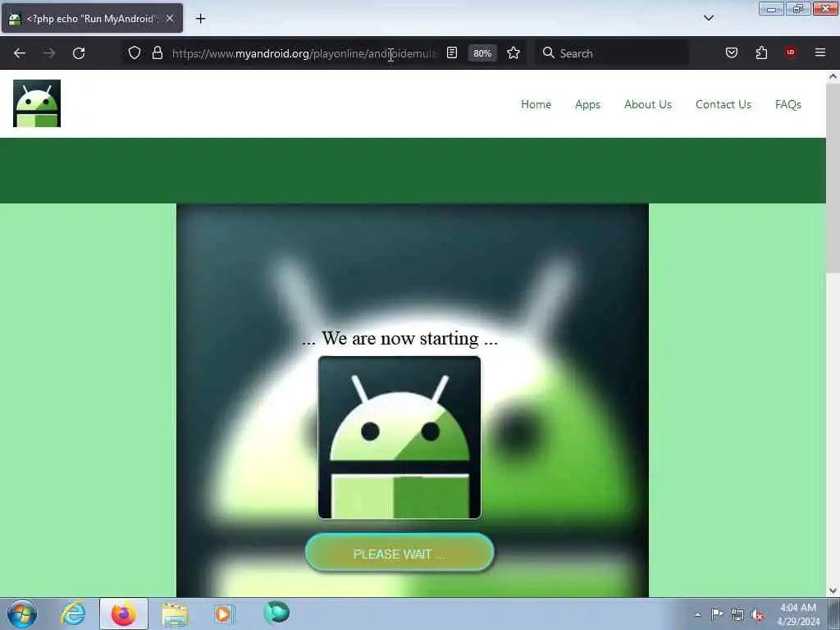Launch Windows Media Player from taskbar
This screenshot has height=630, width=840.
point(225,614)
